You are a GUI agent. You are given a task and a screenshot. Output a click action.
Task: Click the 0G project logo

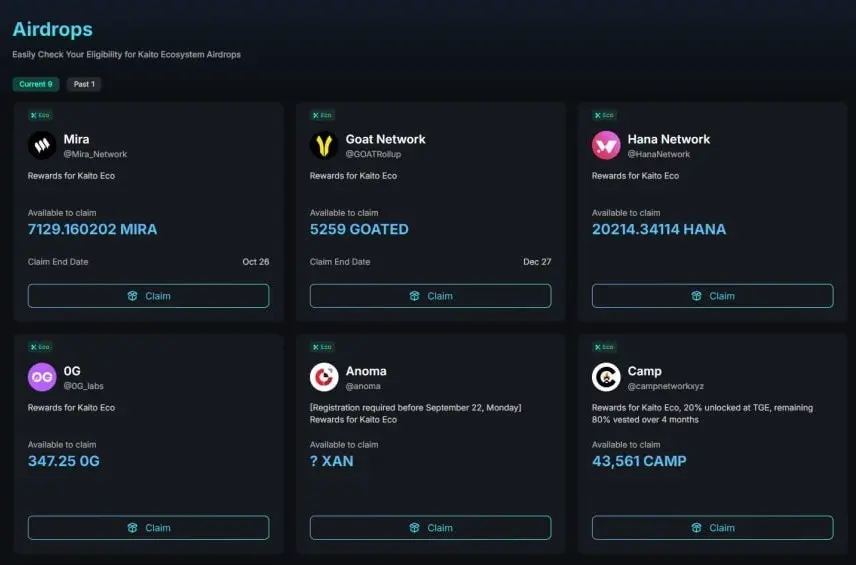point(42,377)
